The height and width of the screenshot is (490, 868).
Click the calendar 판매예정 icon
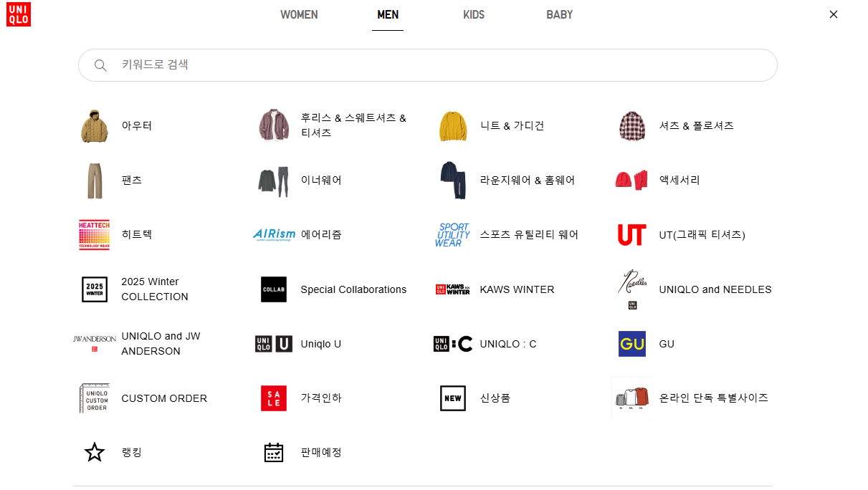[274, 453]
